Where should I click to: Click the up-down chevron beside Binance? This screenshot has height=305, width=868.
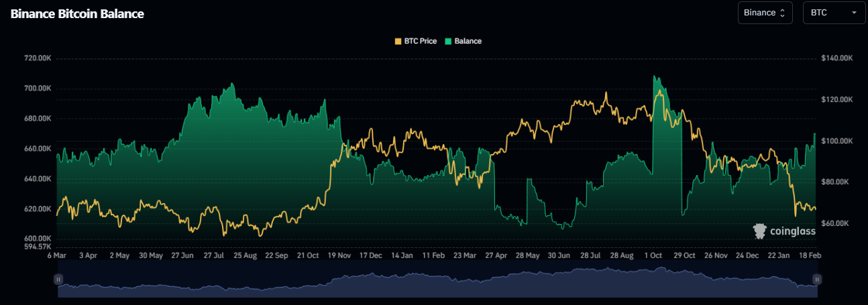pos(782,13)
